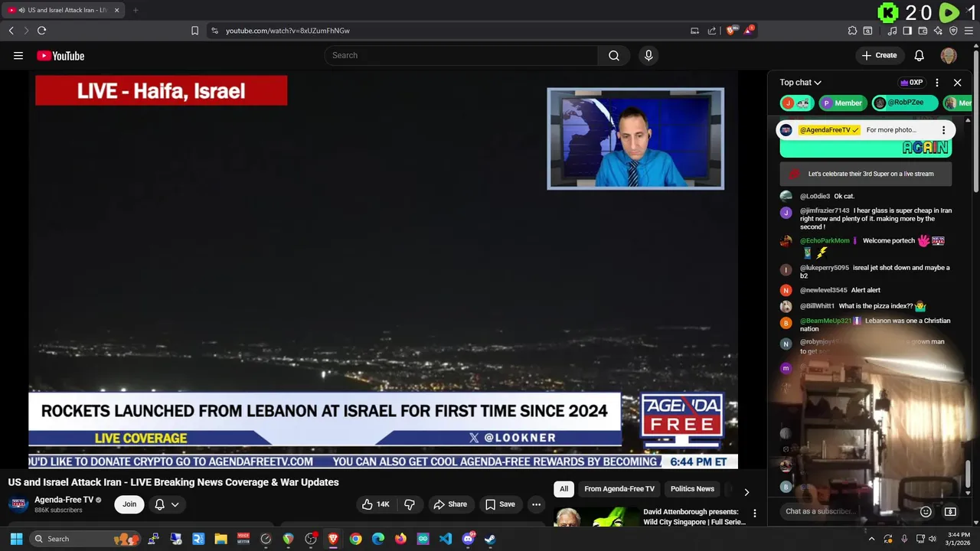Open Brave Leo AI sparkle icon
Image resolution: width=980 pixels, height=551 pixels.
(x=938, y=31)
